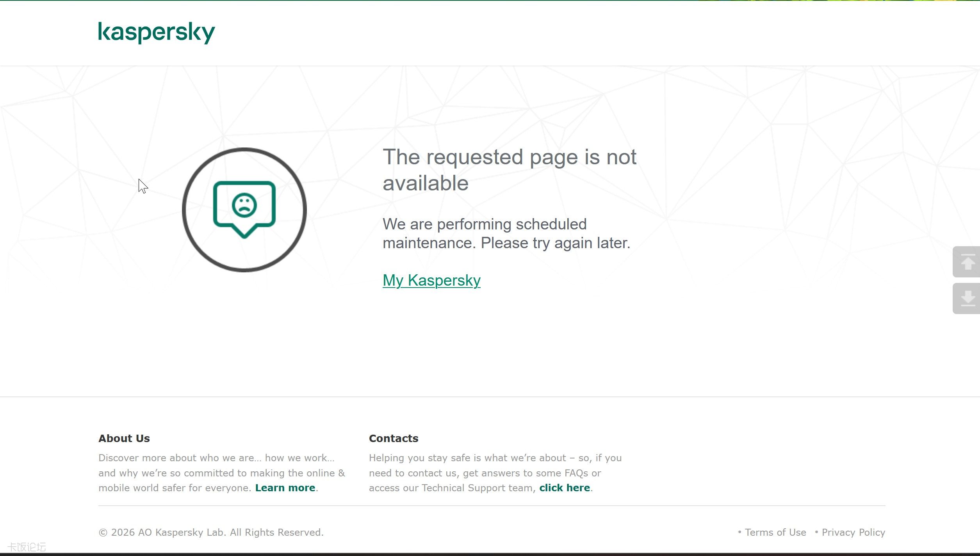
Task: Follow the Learn more link
Action: [x=285, y=488]
